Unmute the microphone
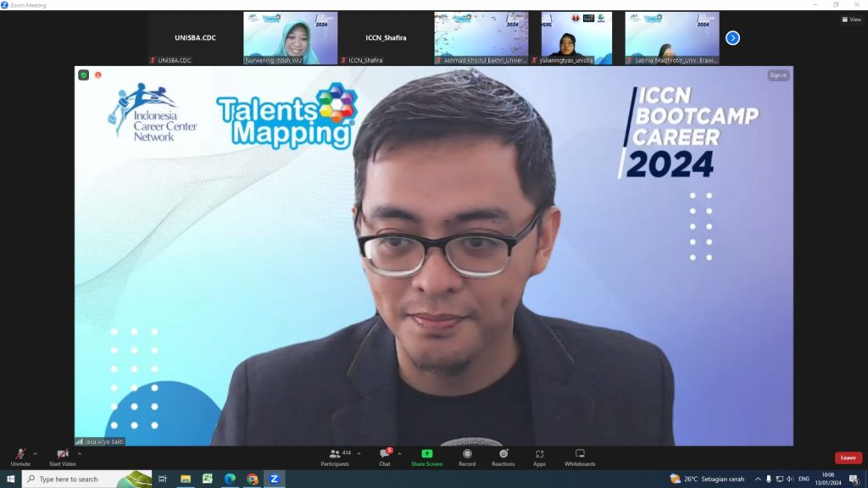The height and width of the screenshot is (488, 868). pyautogui.click(x=19, y=456)
